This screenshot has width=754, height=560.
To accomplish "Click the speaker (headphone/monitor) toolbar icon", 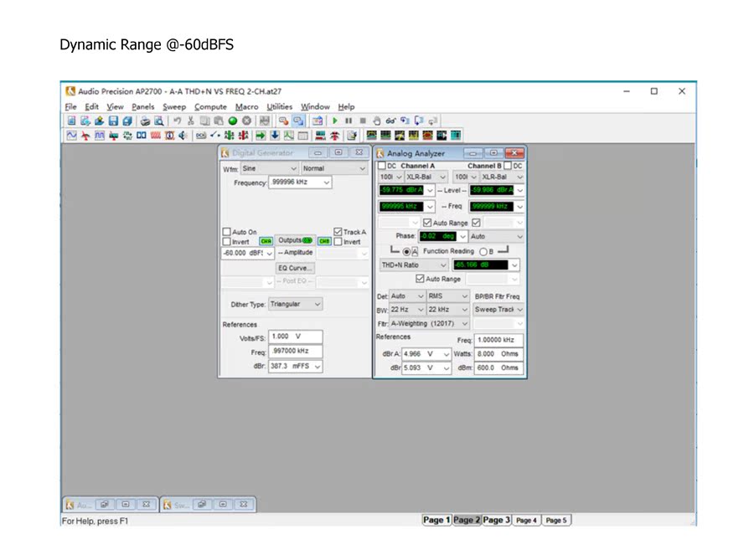I will [x=183, y=136].
